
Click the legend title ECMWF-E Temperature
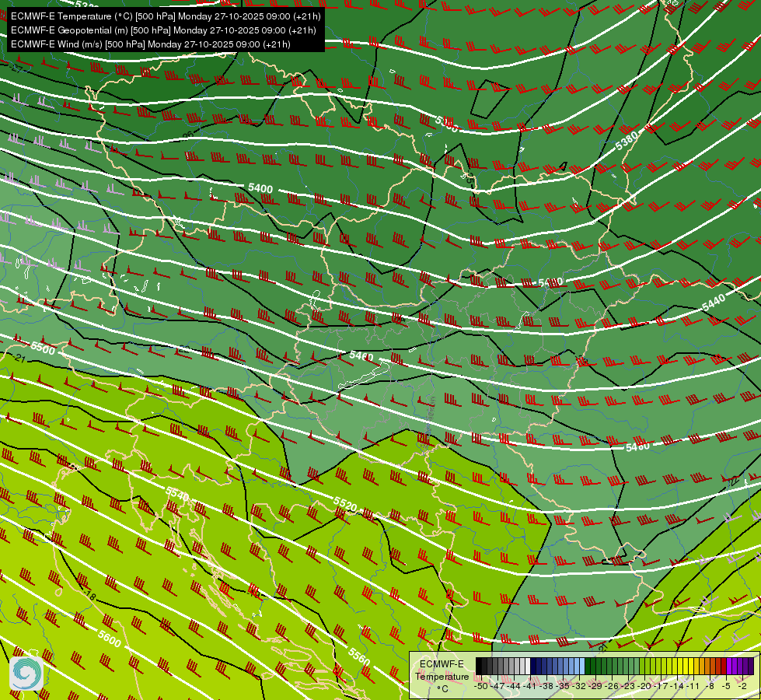(442, 670)
